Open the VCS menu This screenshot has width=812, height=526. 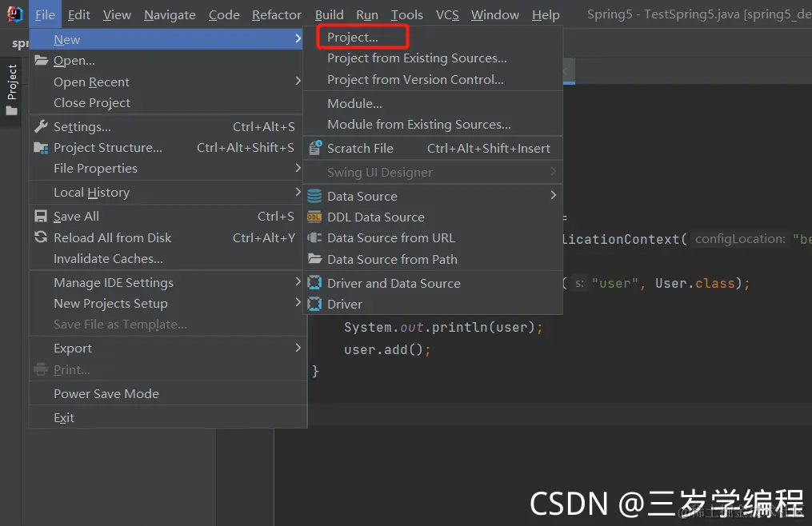(x=447, y=15)
